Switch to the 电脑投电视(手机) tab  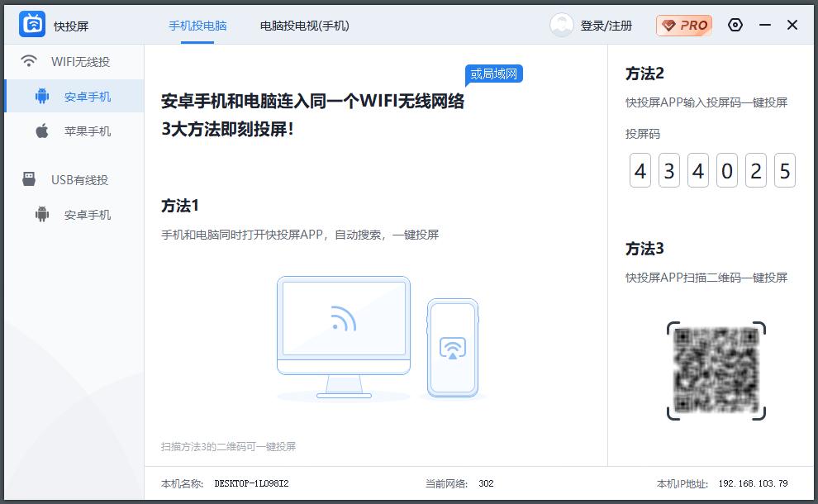coord(305,26)
